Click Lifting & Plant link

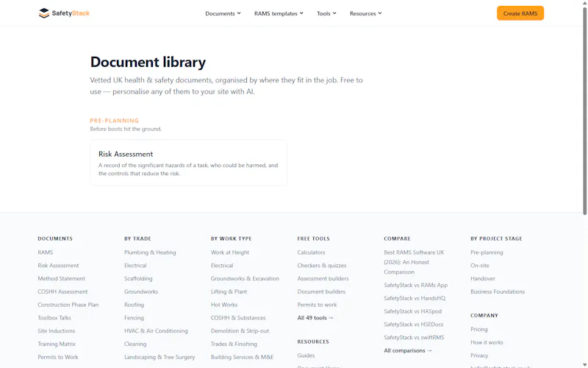[x=229, y=291]
